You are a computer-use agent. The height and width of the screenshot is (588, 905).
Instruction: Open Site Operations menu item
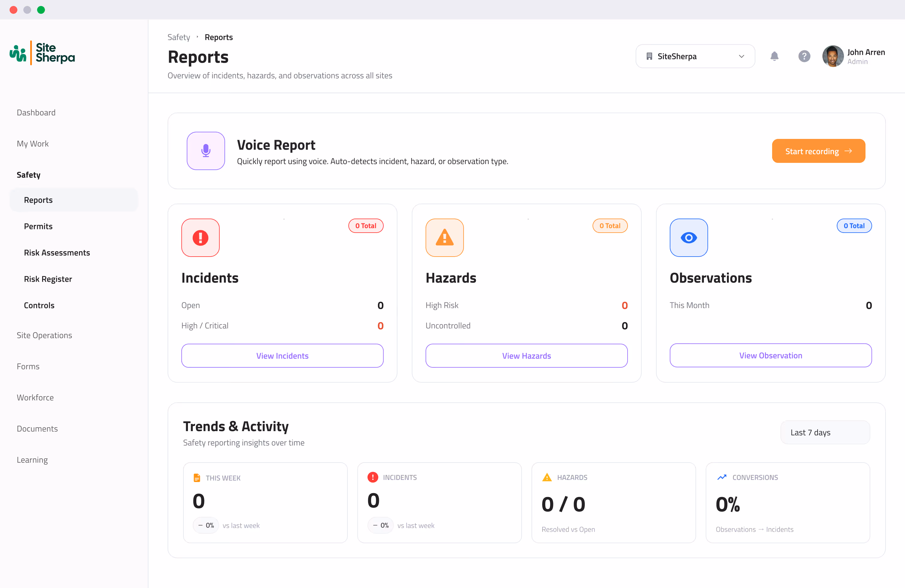45,335
